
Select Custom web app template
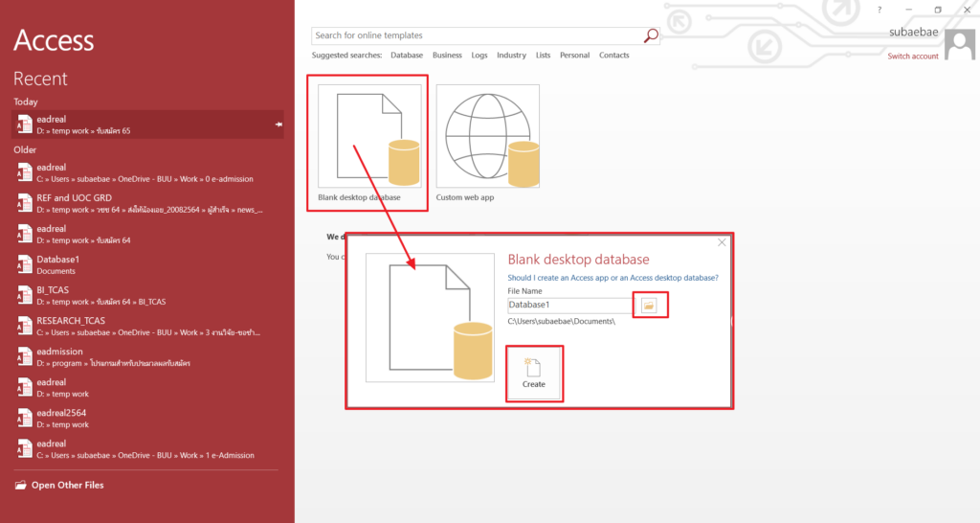click(x=487, y=136)
